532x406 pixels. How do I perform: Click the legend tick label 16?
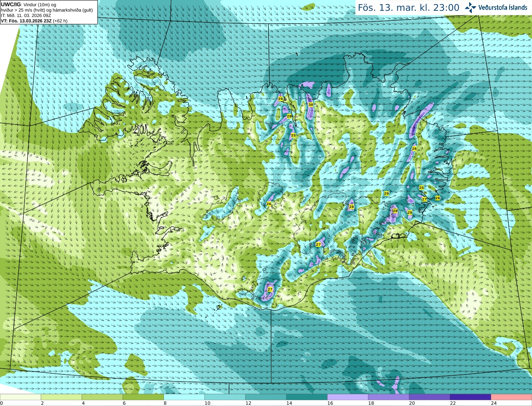coord(330,403)
